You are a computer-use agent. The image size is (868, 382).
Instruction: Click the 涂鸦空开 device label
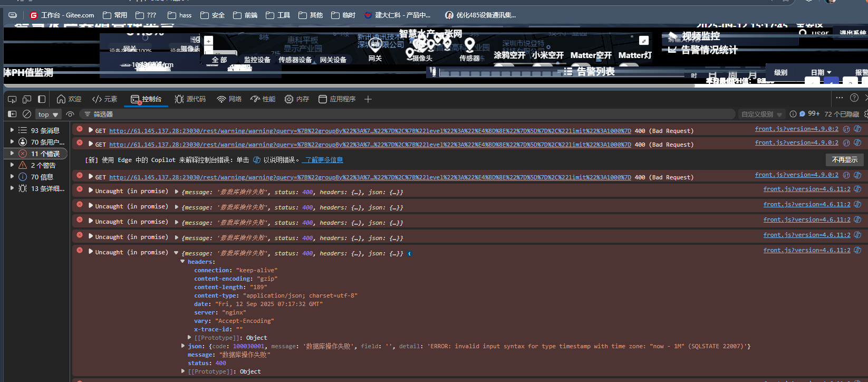[509, 55]
